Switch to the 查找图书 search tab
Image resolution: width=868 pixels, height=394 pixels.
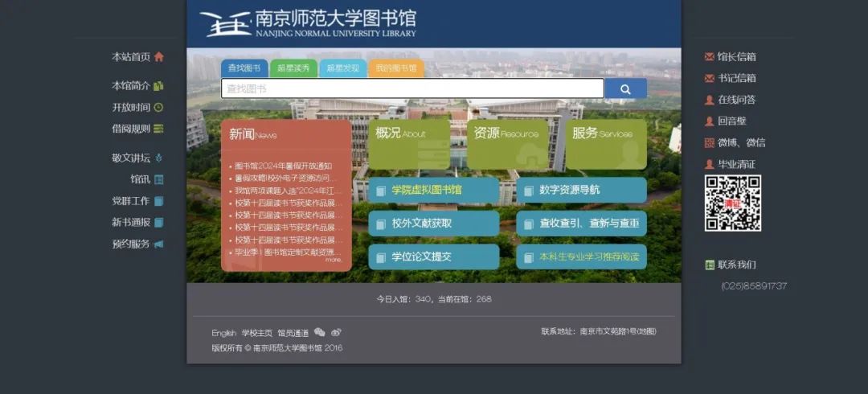click(x=244, y=68)
